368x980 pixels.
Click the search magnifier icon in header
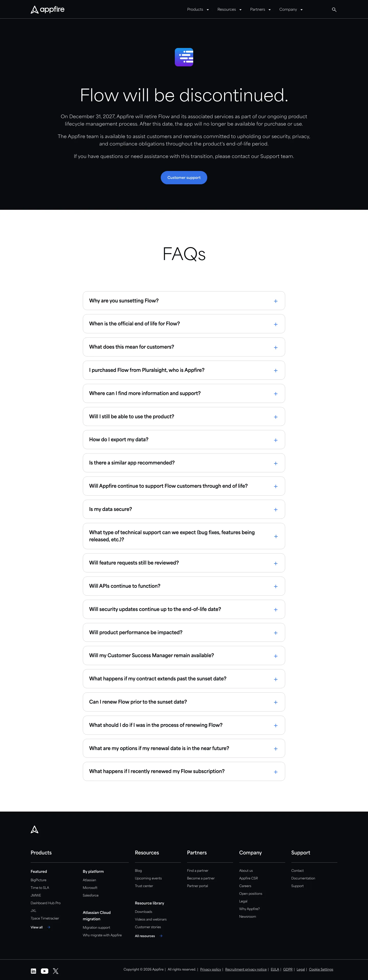[x=334, y=9]
